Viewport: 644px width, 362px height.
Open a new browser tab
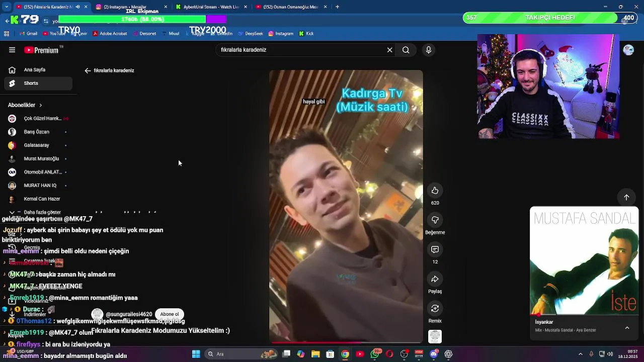coord(337,7)
